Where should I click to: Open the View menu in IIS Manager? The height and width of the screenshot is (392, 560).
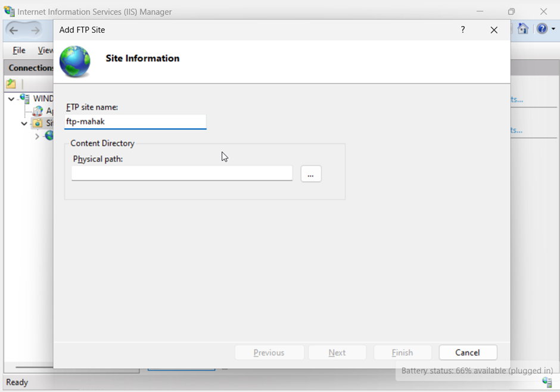pos(45,50)
